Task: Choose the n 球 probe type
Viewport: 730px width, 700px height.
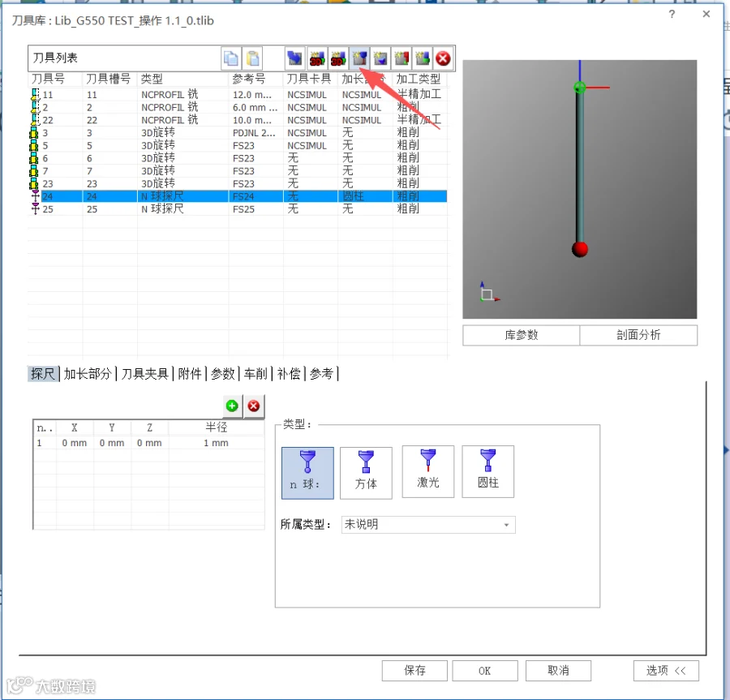Action: tap(307, 473)
